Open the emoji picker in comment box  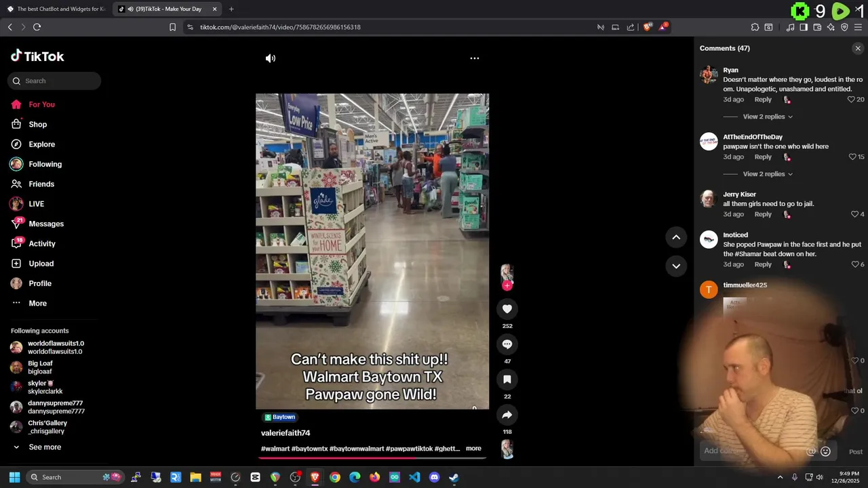click(825, 451)
